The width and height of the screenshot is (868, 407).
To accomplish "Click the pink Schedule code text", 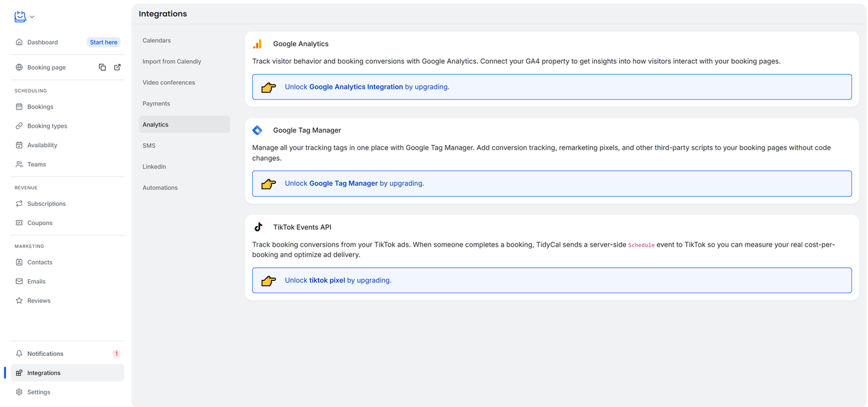I will [x=641, y=245].
